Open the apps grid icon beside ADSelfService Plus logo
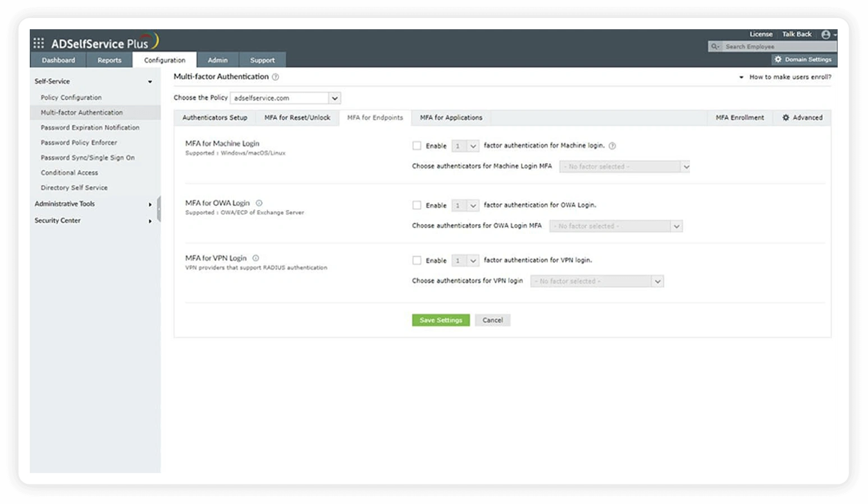This screenshot has width=868, height=504. 38,42
